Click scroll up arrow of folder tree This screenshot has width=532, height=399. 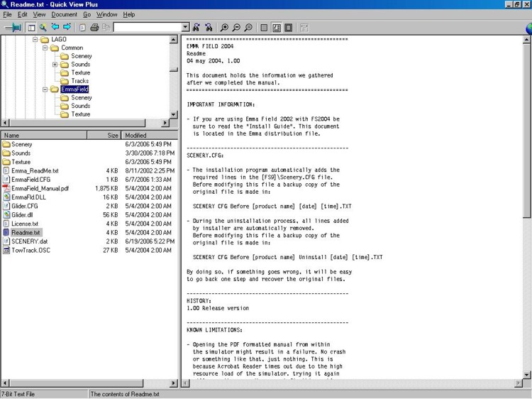tap(174, 39)
